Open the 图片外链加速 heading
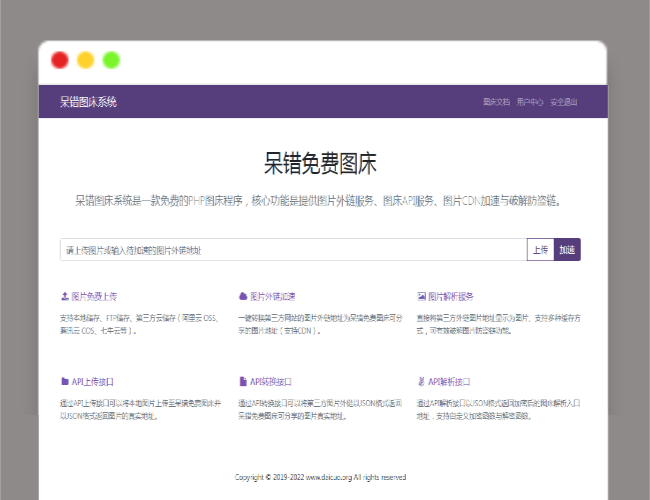The width and height of the screenshot is (650, 500). coord(272,296)
